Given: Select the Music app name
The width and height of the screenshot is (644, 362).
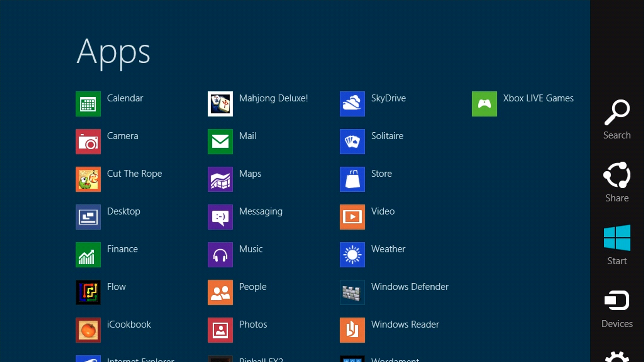Looking at the screenshot, I should tap(251, 249).
